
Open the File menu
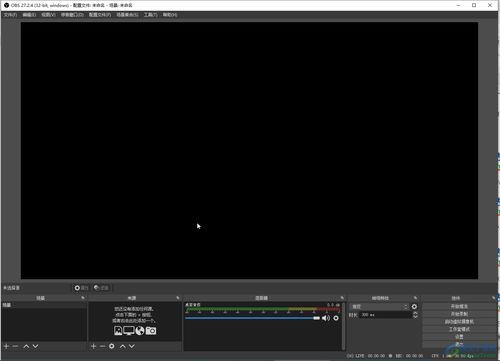tap(10, 15)
